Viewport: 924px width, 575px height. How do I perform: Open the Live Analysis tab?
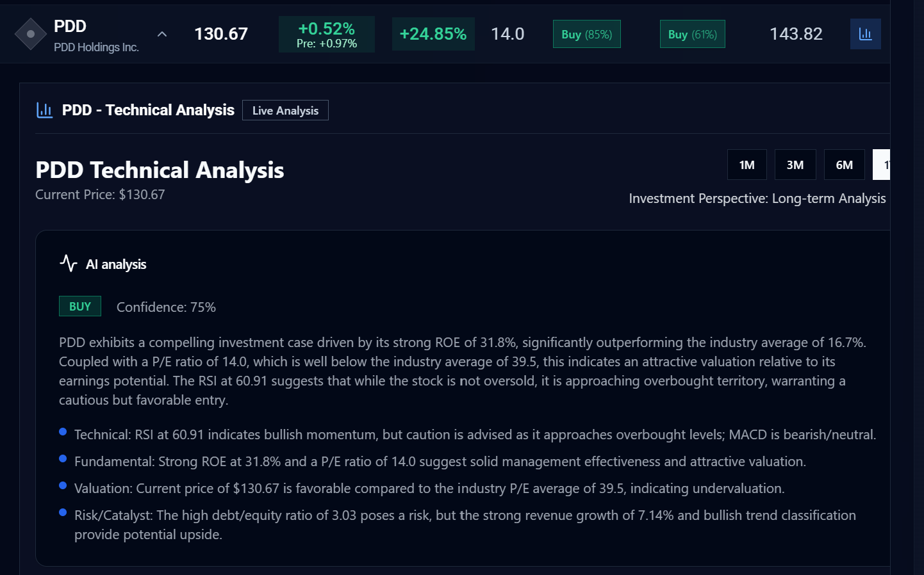pyautogui.click(x=285, y=110)
